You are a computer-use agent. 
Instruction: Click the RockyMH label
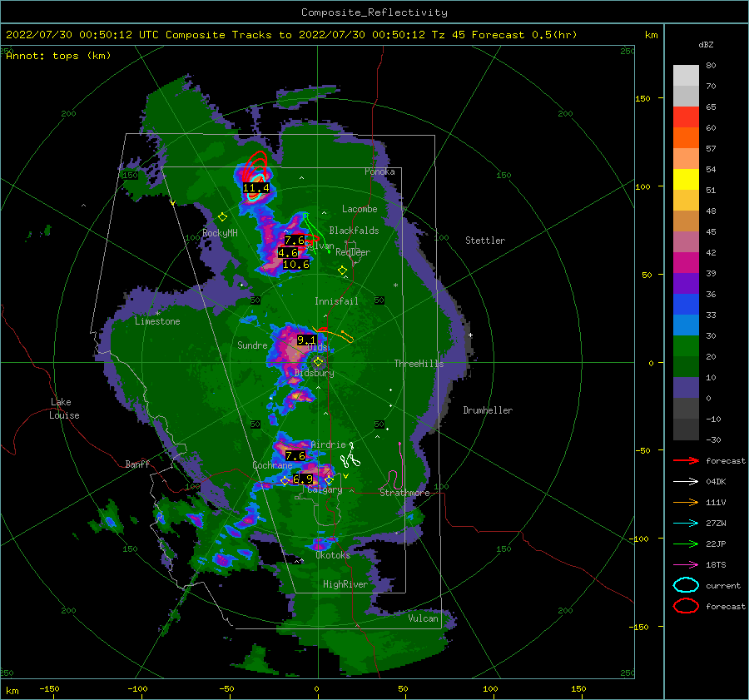click(220, 233)
